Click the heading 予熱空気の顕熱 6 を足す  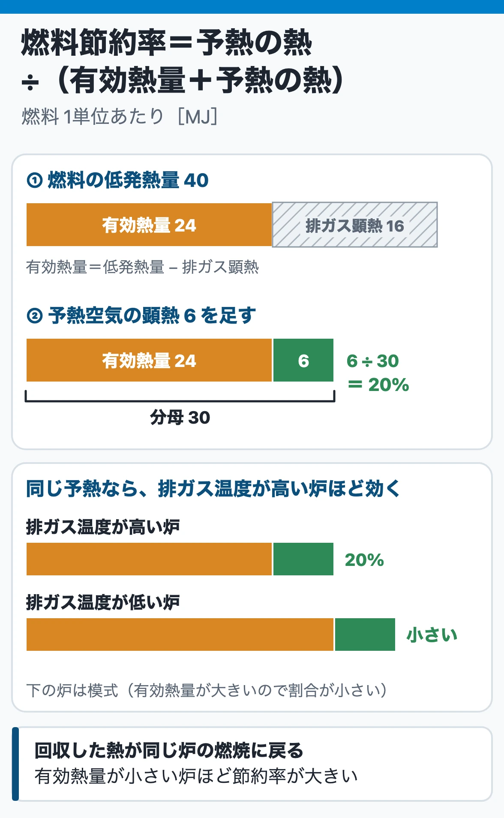point(152,316)
